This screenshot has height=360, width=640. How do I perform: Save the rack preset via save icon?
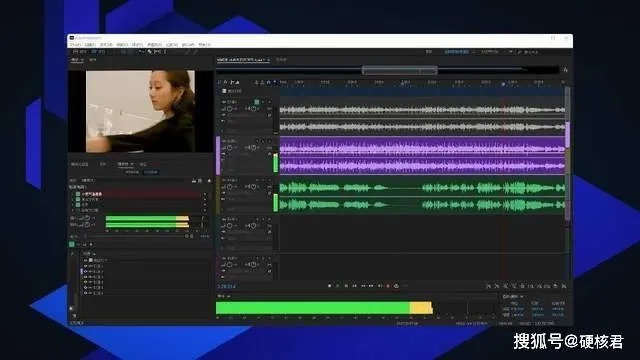[194, 180]
